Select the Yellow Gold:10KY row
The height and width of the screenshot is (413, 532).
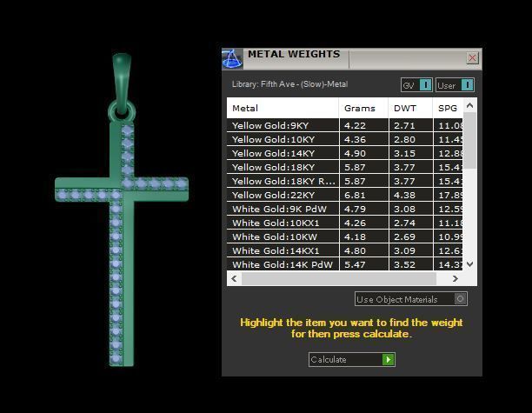click(345, 139)
